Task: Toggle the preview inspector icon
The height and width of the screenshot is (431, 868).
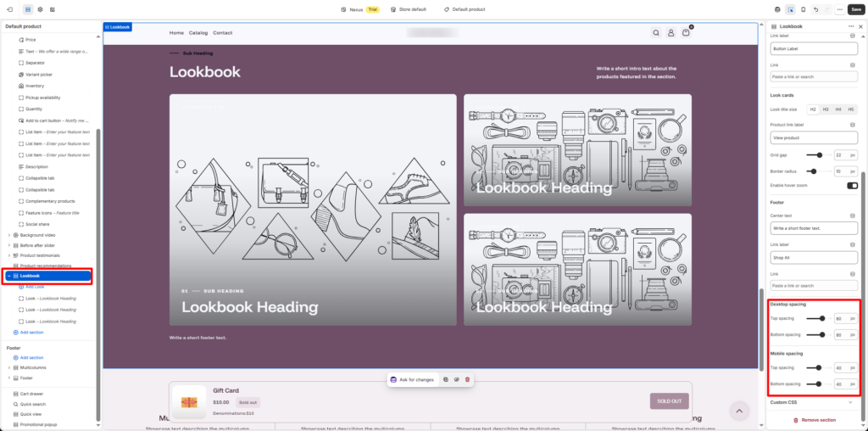Action: [790, 9]
